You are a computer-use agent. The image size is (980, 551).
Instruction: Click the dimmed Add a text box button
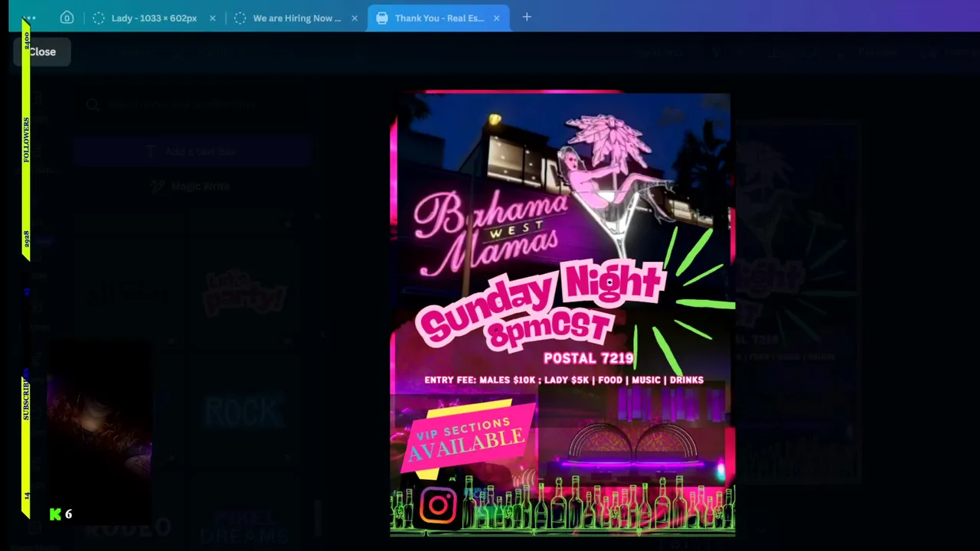tap(191, 152)
